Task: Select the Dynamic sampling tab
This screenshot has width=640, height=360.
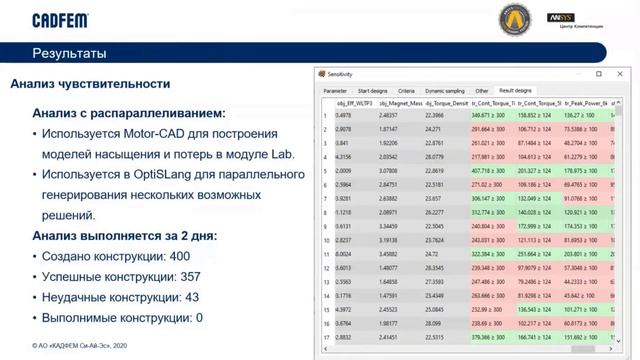Action: [x=444, y=91]
